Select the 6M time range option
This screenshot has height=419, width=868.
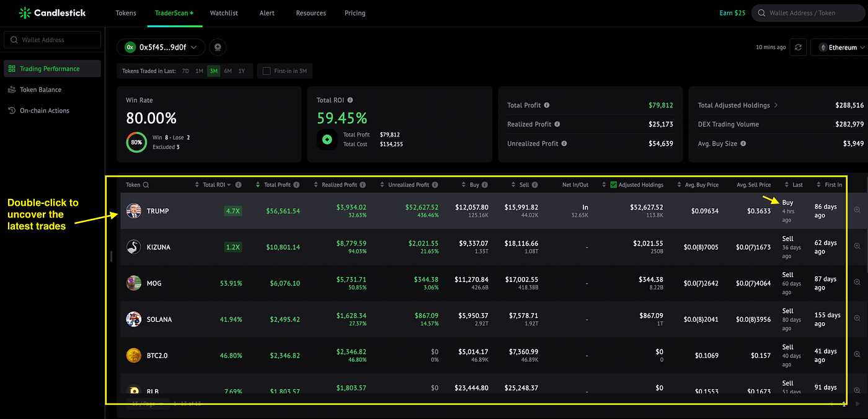(x=228, y=71)
